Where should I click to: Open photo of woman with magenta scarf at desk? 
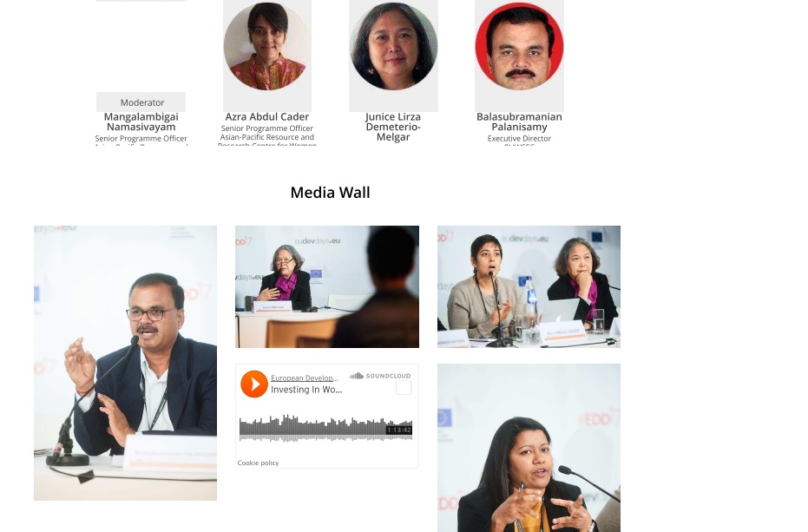(327, 286)
